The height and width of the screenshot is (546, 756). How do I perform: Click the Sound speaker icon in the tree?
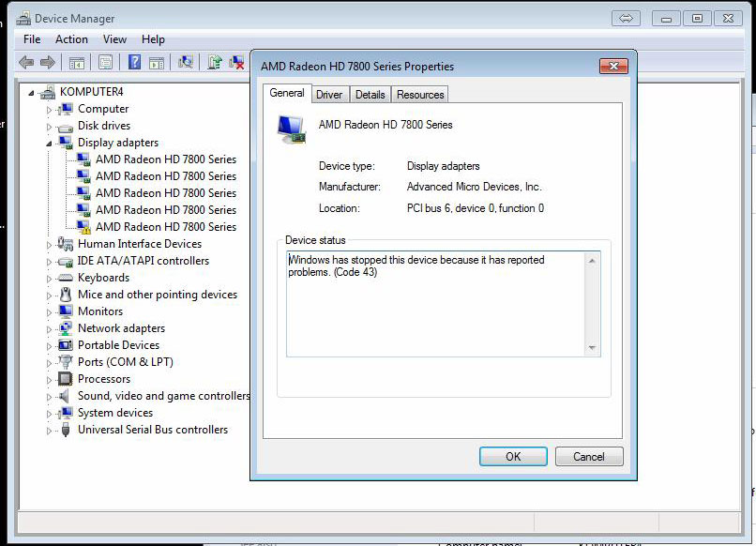pos(64,396)
